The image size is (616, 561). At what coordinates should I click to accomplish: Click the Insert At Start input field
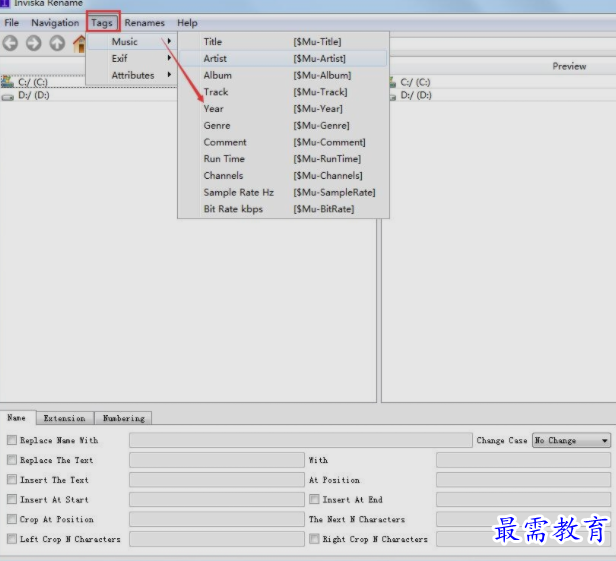click(x=217, y=500)
